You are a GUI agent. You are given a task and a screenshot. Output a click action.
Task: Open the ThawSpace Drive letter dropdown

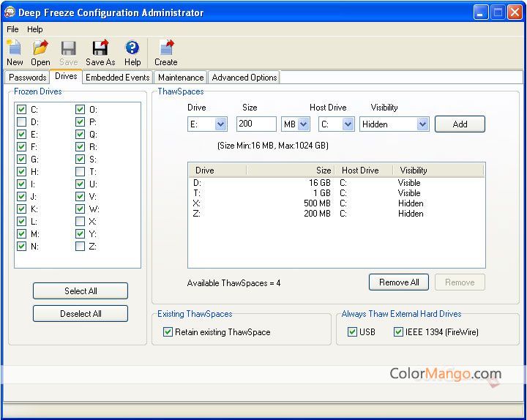click(x=220, y=124)
